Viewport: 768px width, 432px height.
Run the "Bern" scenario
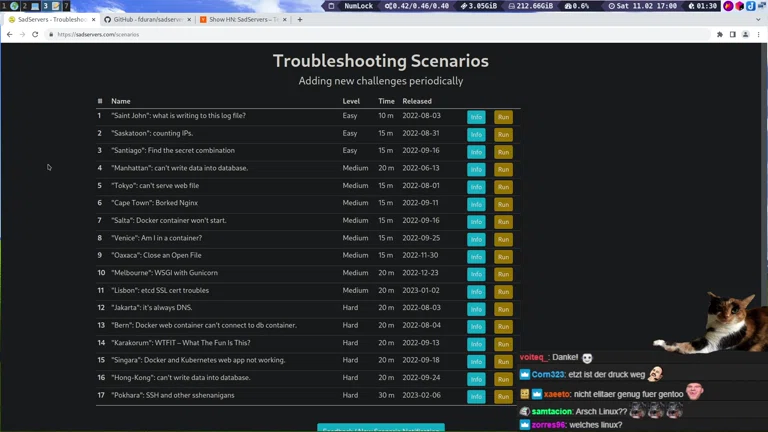tap(503, 327)
